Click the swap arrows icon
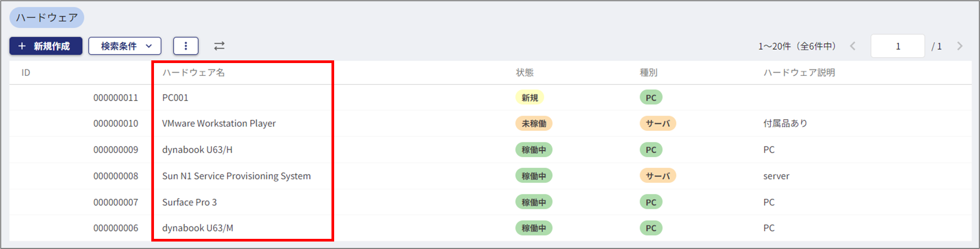This screenshot has height=249, width=980. click(219, 46)
